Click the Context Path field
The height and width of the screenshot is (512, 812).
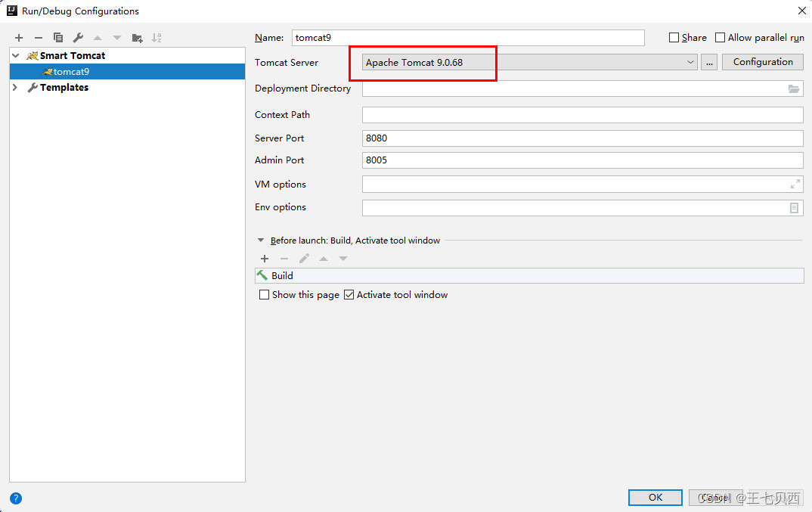tap(583, 115)
